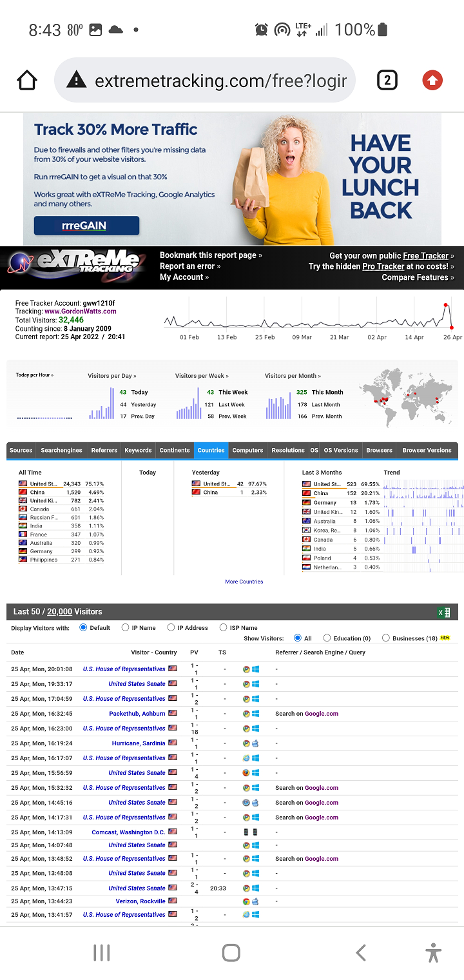Switch to the Referrers tab

(104, 450)
